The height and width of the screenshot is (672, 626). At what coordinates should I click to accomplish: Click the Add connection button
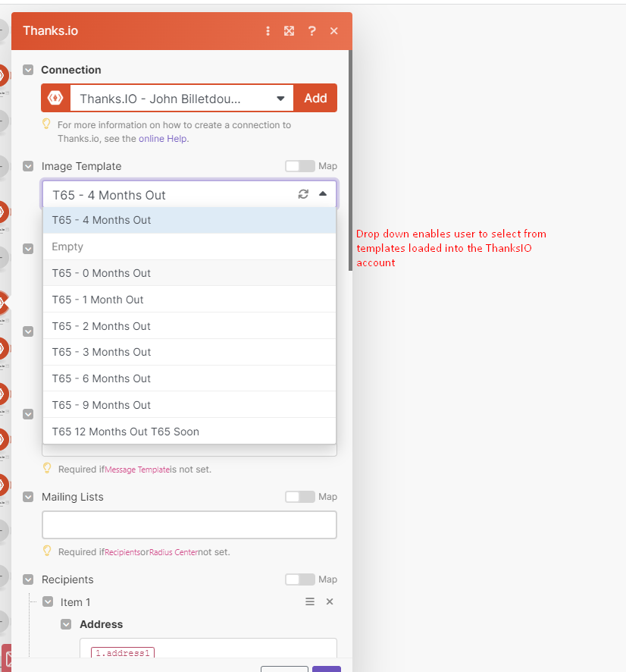315,98
